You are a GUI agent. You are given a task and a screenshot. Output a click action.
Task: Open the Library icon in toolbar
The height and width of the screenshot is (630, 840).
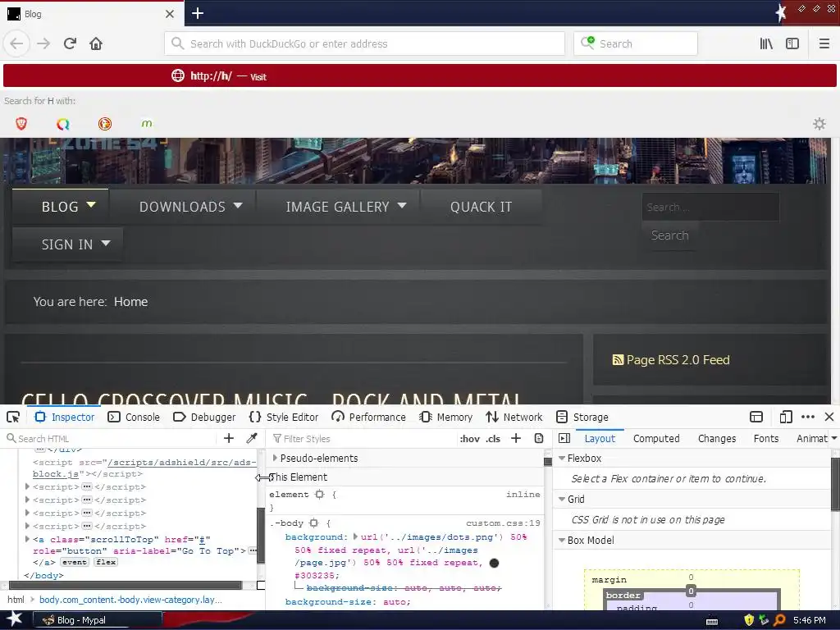pos(766,43)
